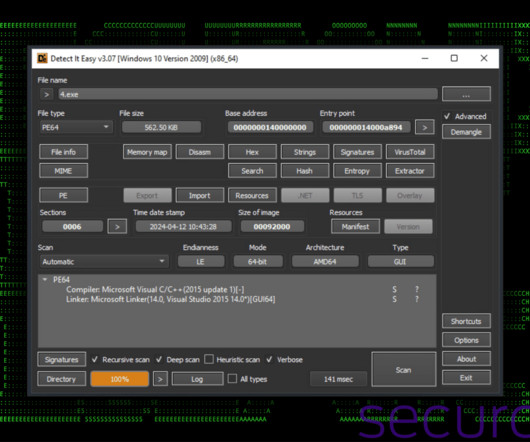Click the ? link on the Linker row

pos(417,299)
